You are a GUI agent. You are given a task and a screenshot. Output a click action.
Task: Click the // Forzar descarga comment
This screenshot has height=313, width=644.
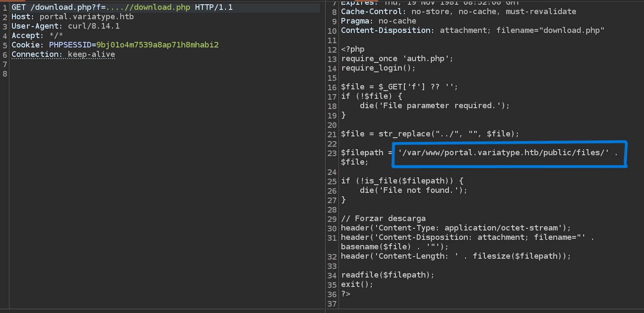(x=383, y=219)
